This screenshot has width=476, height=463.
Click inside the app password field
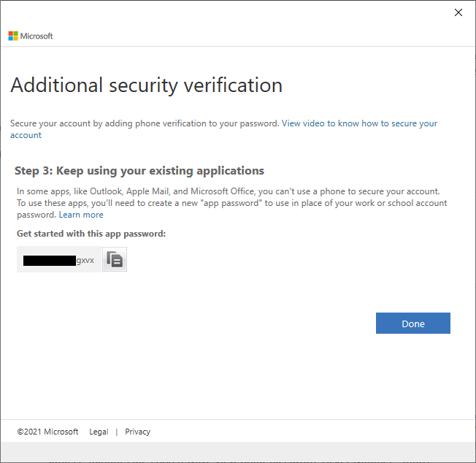58,259
